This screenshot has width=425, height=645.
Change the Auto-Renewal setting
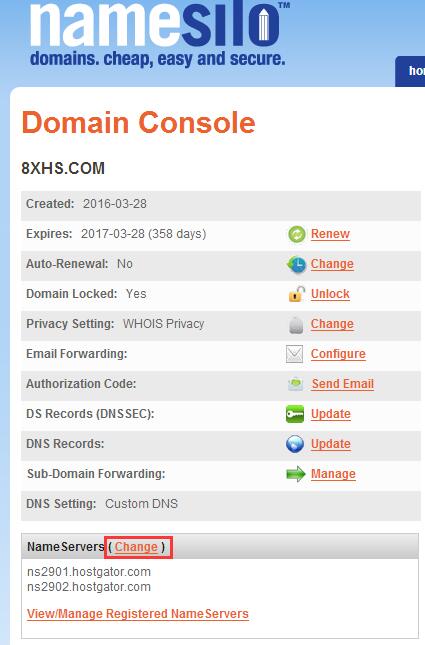332,264
